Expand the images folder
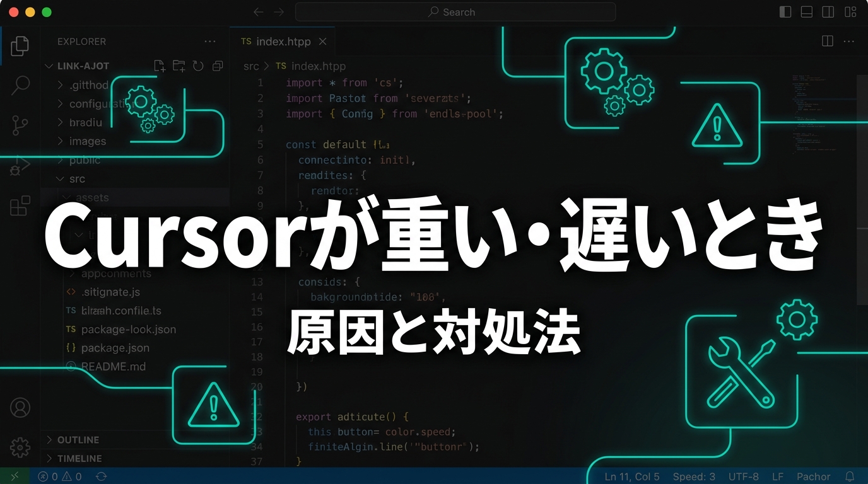Image resolution: width=868 pixels, height=484 pixels. tap(87, 141)
